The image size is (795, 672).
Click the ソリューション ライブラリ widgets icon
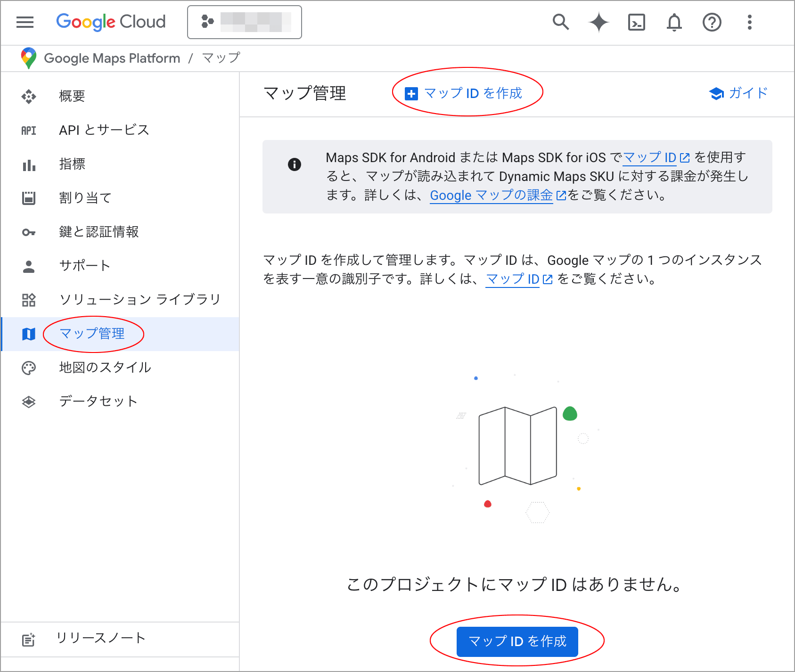(29, 300)
